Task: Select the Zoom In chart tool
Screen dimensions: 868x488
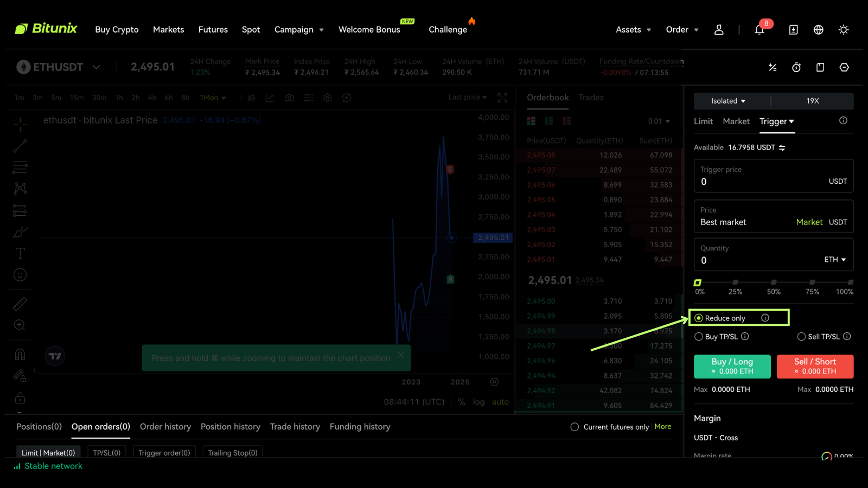Action: point(20,325)
